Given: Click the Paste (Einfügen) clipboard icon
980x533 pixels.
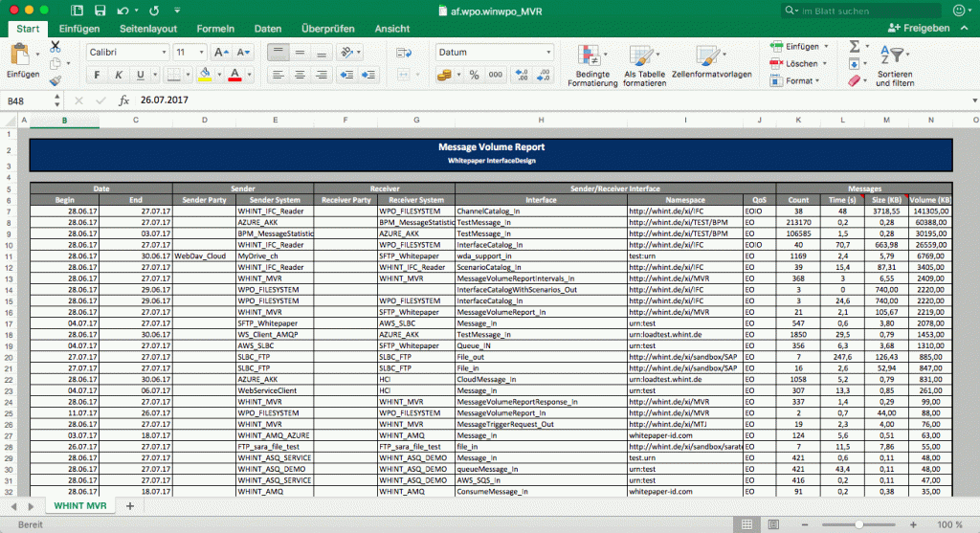Looking at the screenshot, I should [20, 55].
